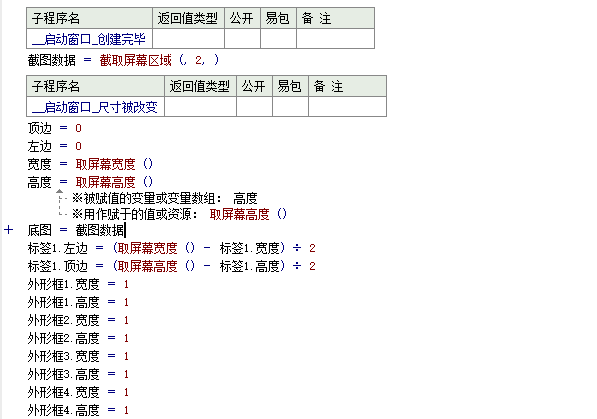This screenshot has height=419, width=597.
Task: Click the 外形框3.高度 = 1 line
Action: point(78,374)
